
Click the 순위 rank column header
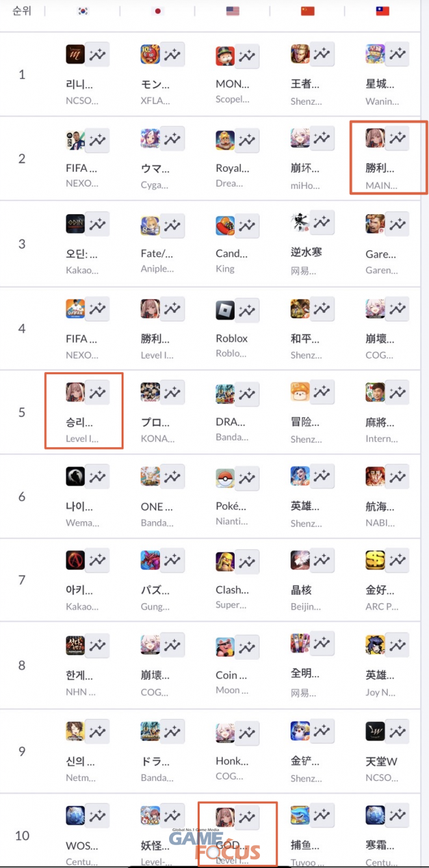click(22, 11)
